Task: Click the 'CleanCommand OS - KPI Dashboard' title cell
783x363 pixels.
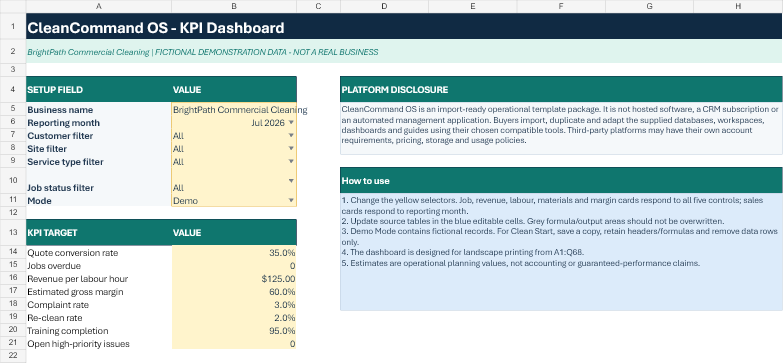Action: click(x=404, y=26)
